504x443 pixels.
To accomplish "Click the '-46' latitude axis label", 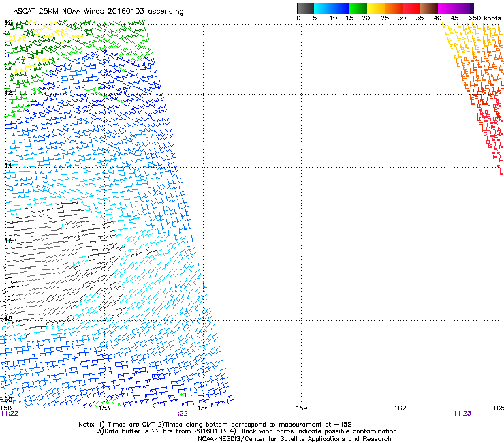I will point(6,241).
